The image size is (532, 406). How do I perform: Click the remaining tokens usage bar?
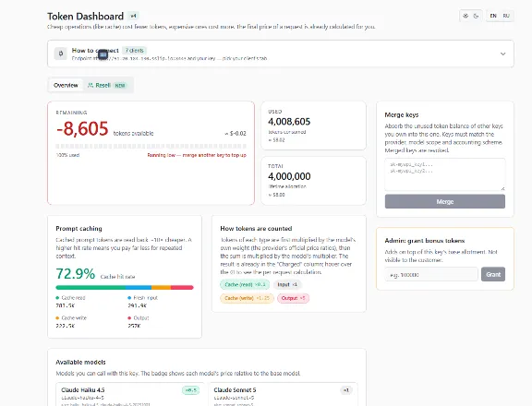(151, 147)
